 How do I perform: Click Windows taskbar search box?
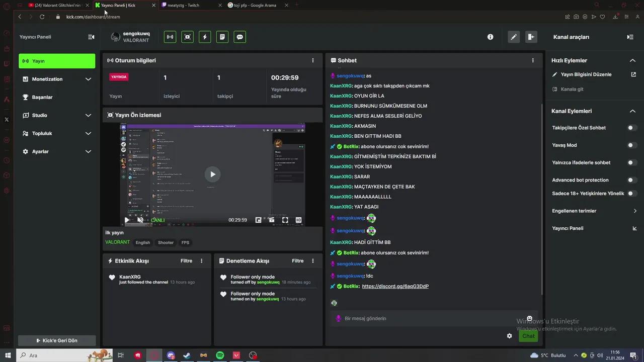pos(64,355)
